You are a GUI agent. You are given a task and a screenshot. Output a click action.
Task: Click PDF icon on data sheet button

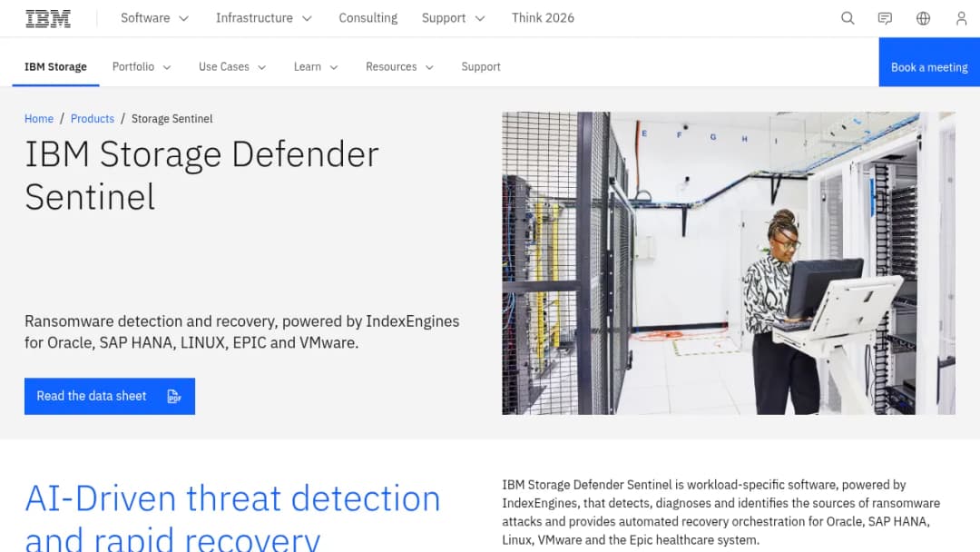174,396
